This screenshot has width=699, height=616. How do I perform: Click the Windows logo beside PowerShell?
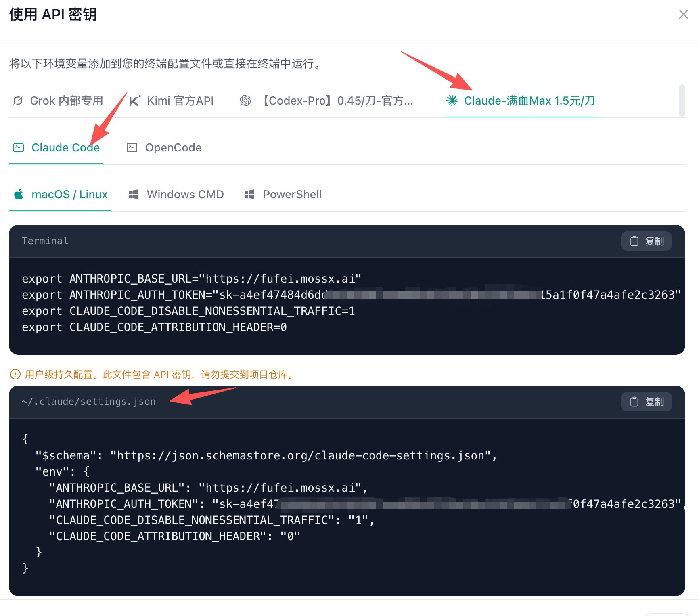coord(249,195)
